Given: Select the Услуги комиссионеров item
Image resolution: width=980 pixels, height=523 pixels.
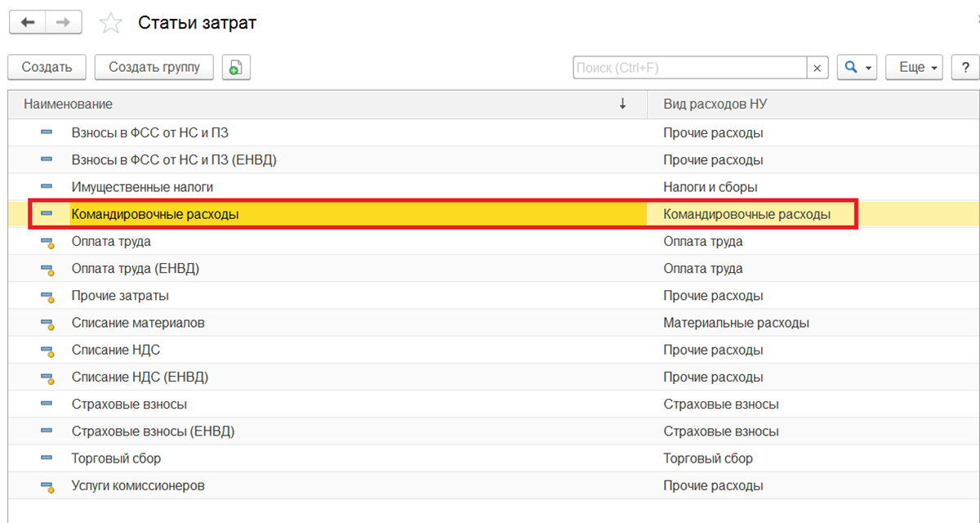Looking at the screenshot, I should point(138,485).
